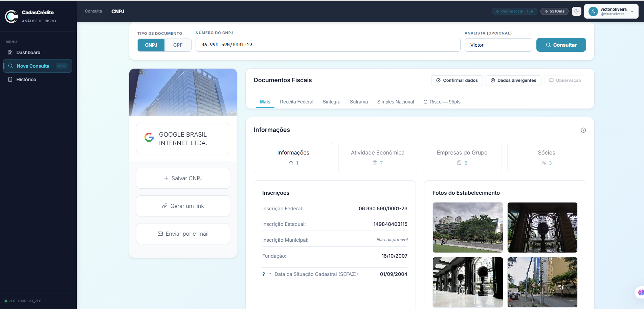The height and width of the screenshot is (309, 644).
Task: Open the Suframa tab
Action: [359, 102]
